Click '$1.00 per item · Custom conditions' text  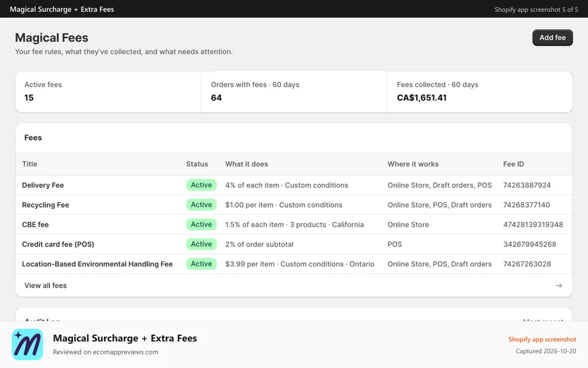click(284, 205)
